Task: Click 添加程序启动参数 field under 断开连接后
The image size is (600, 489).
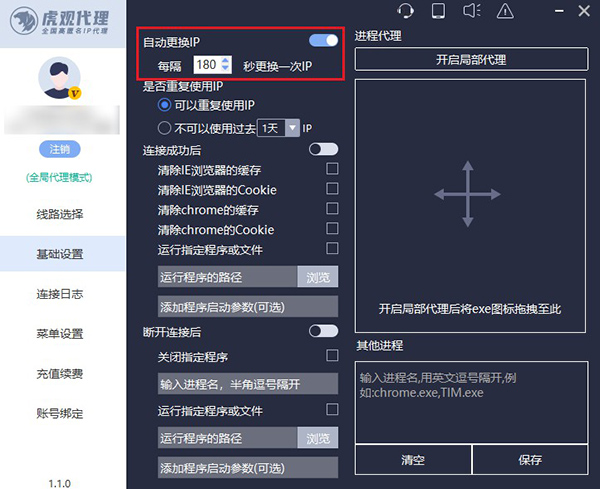Action: click(x=248, y=468)
